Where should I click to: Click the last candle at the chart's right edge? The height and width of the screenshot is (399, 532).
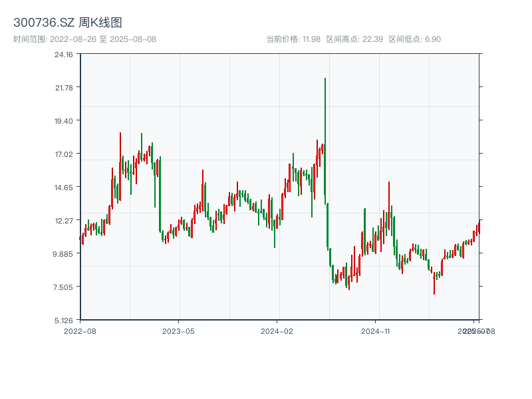point(478,227)
